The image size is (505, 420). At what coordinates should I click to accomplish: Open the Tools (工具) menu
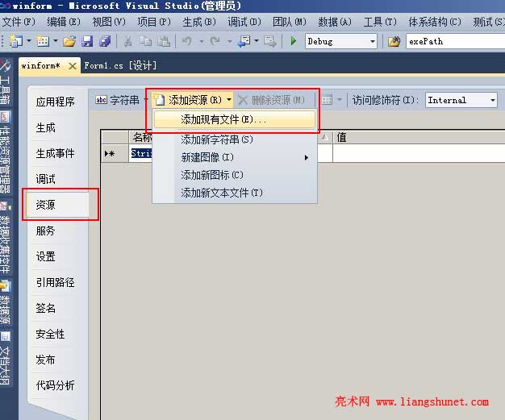click(380, 22)
